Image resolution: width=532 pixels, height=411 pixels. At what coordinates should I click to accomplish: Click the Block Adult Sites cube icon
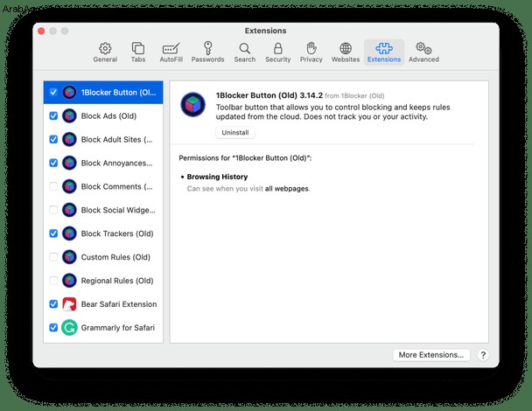(69, 139)
